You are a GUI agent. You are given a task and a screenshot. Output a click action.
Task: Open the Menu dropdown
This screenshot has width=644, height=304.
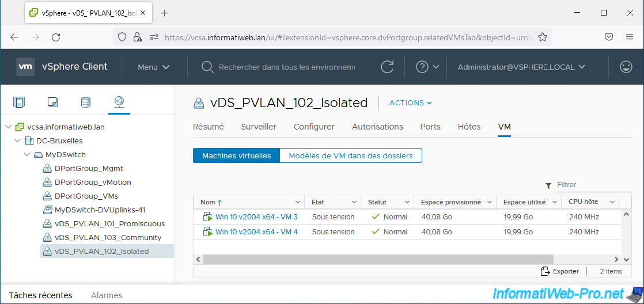click(154, 67)
